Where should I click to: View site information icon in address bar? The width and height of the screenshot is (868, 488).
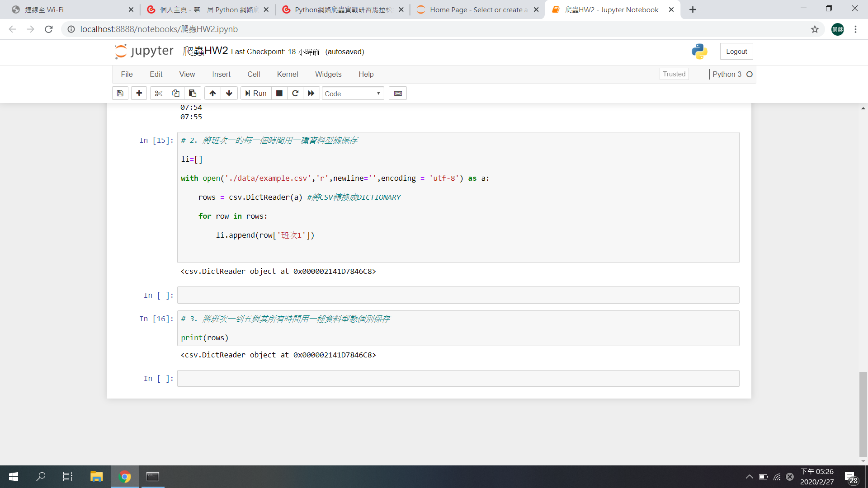[71, 29]
